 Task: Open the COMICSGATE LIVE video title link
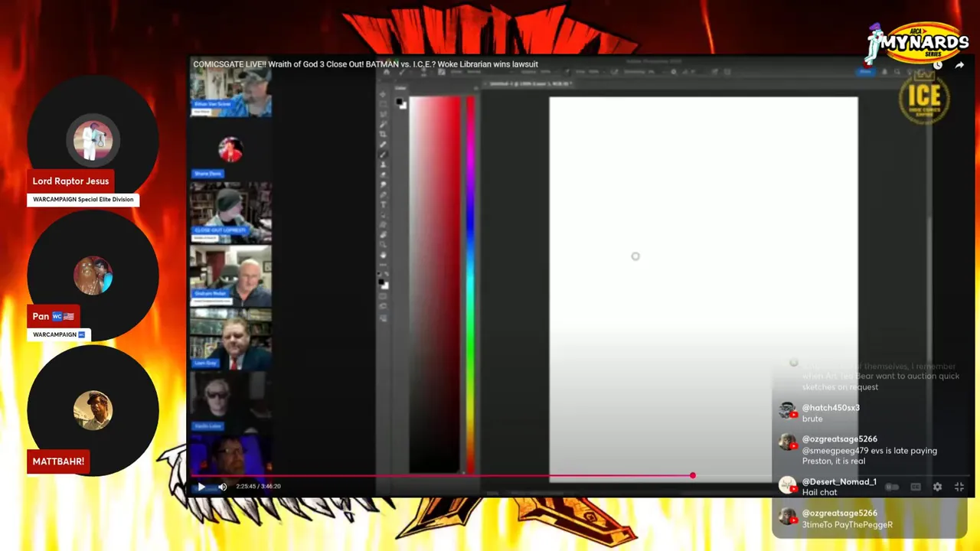[x=365, y=64]
